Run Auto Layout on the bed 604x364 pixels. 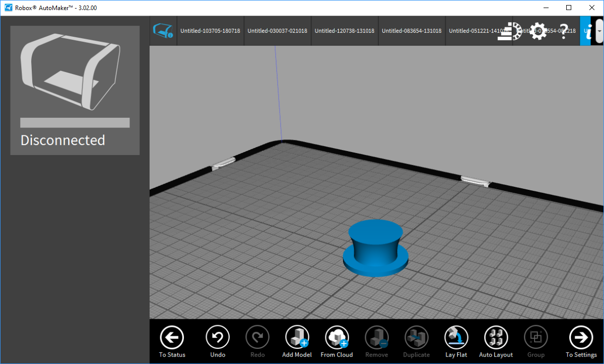coord(496,338)
